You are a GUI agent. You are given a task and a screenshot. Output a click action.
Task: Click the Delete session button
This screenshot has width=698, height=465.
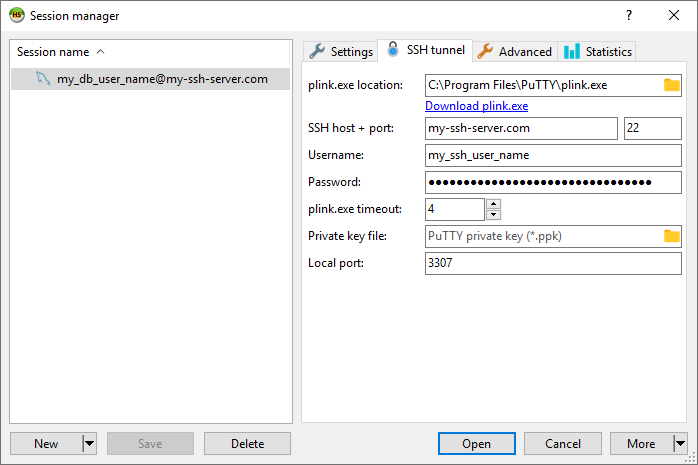click(x=248, y=444)
